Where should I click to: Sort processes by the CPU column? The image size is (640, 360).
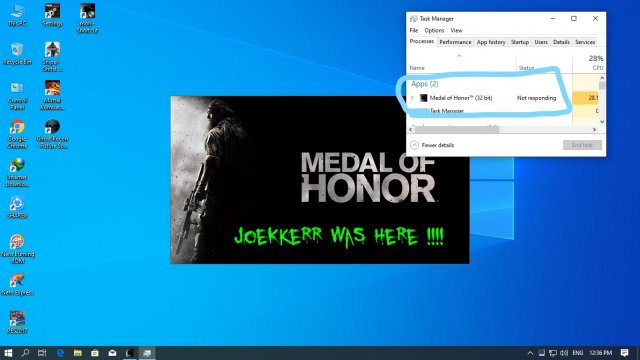click(x=589, y=63)
